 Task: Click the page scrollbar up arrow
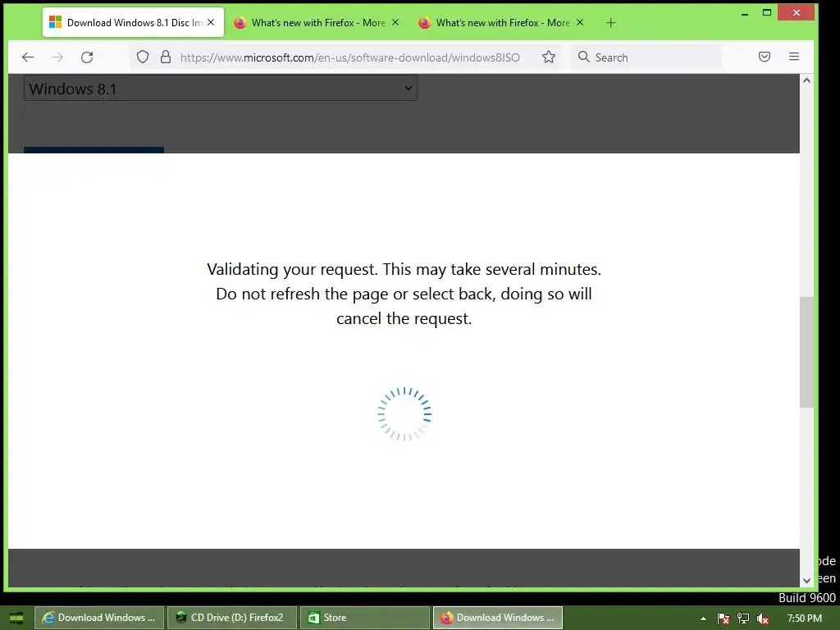807,80
